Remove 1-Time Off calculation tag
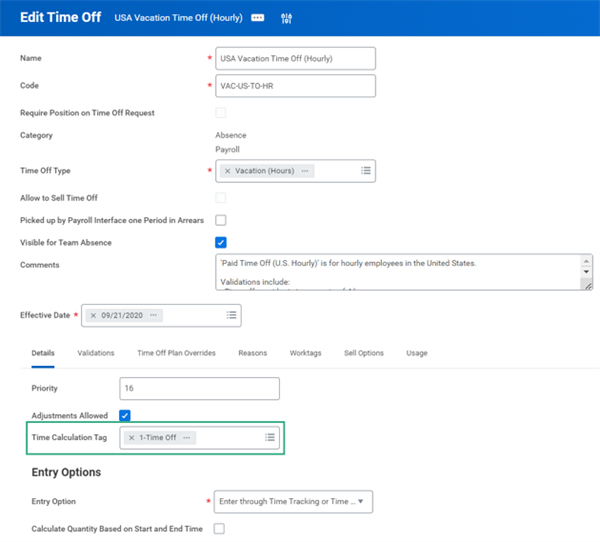Screen dimensions: 600x542 point(132,438)
